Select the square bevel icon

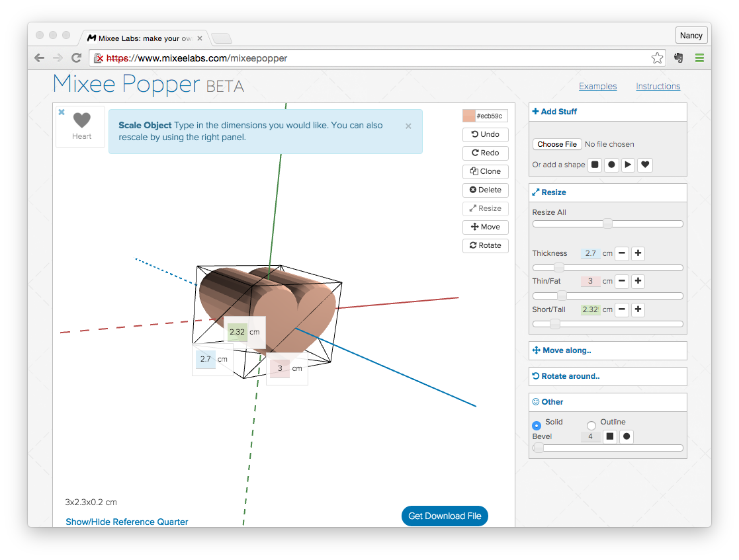[x=610, y=436]
